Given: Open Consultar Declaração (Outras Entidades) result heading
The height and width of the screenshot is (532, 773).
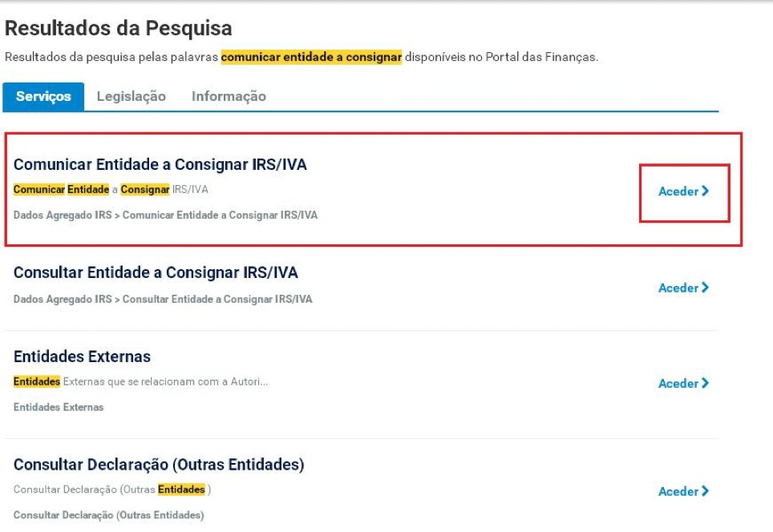Looking at the screenshot, I should point(159,465).
